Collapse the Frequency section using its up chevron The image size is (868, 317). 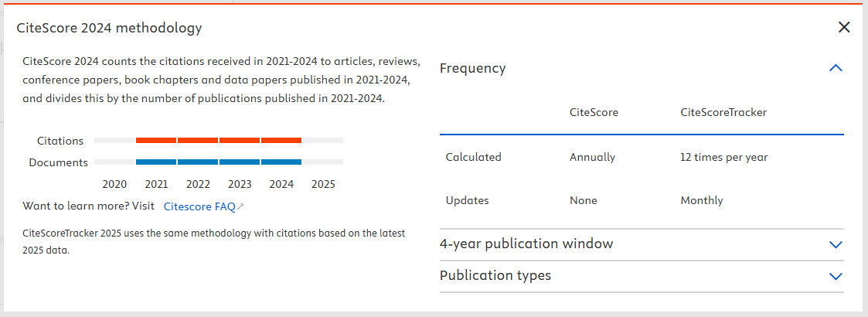click(x=835, y=68)
